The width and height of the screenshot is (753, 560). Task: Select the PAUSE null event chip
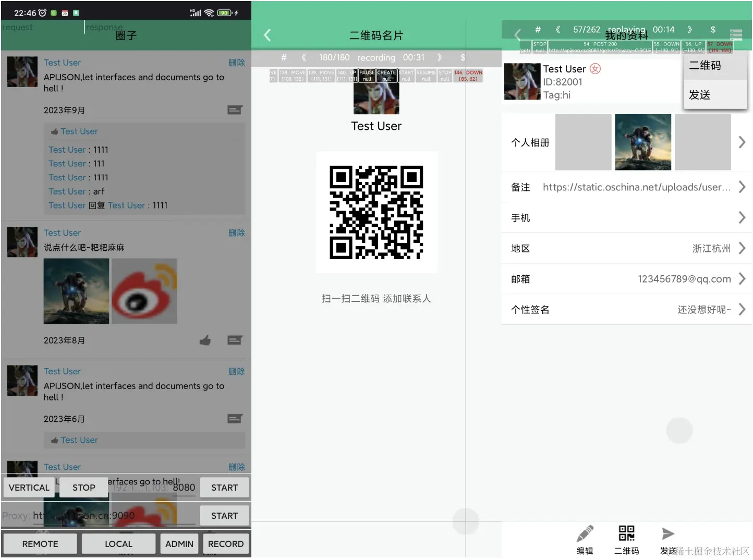(367, 76)
